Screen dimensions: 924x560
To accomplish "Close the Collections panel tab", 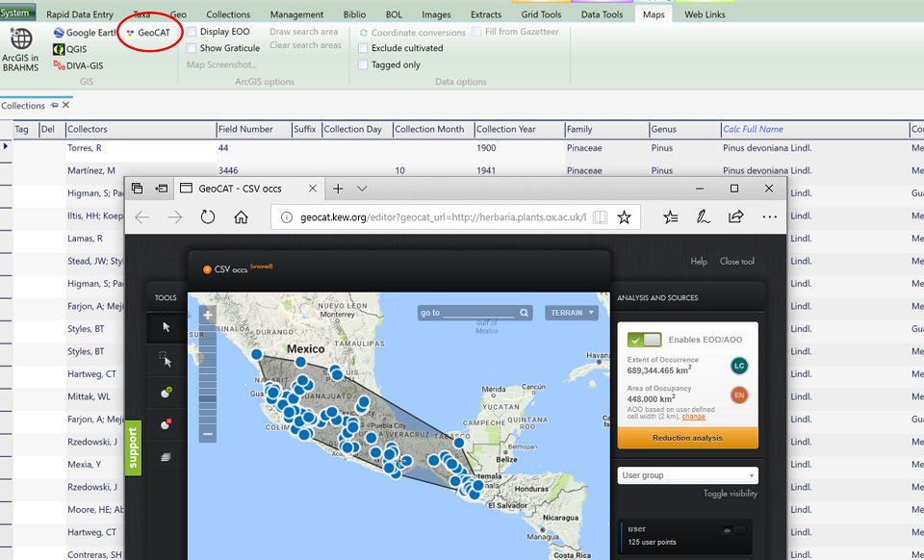I will [66, 105].
